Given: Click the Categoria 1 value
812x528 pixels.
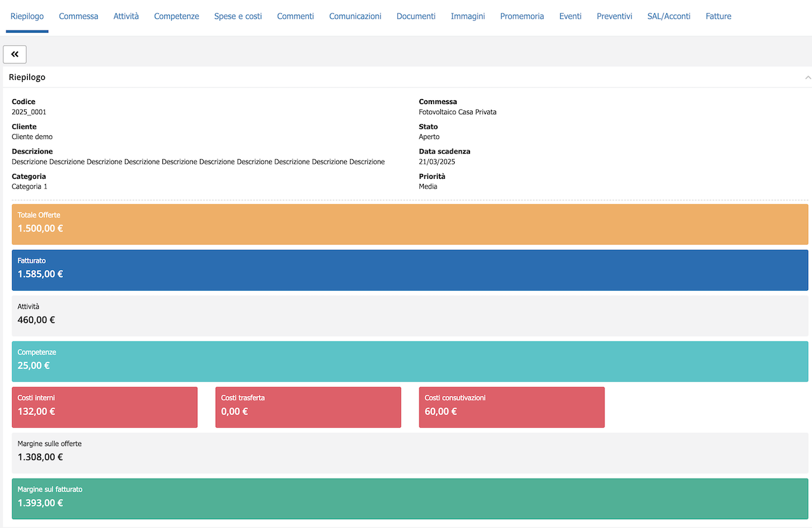Looking at the screenshot, I should pos(30,187).
